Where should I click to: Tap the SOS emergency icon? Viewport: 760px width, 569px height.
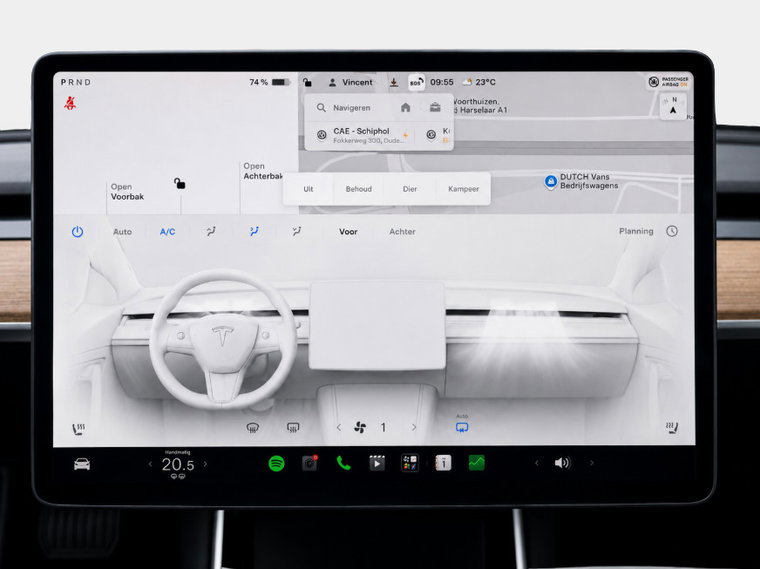(416, 82)
